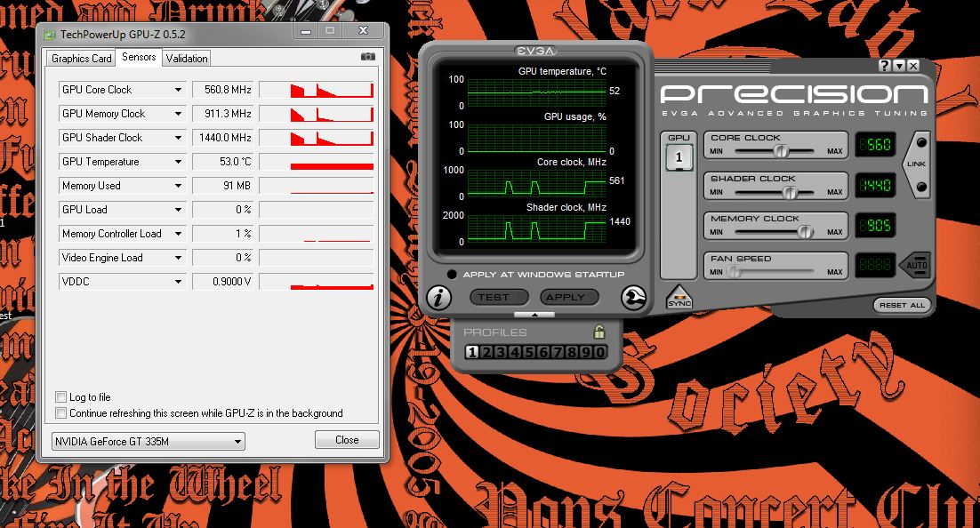Enable Apply at Windows Startup option
The height and width of the screenshot is (528, 980).
453,275
